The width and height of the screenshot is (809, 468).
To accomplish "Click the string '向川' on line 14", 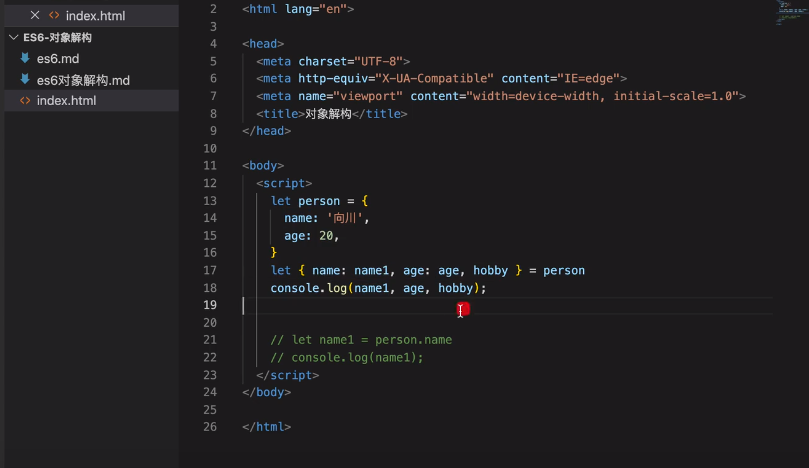I will point(345,218).
